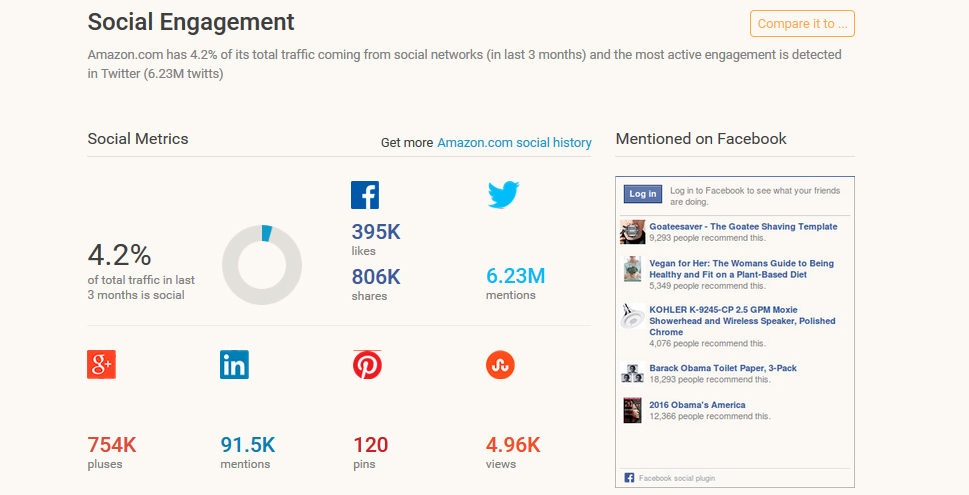Open the Goateesaver Goatee Shaving Template link
The width and height of the screenshot is (969, 495).
(x=743, y=227)
